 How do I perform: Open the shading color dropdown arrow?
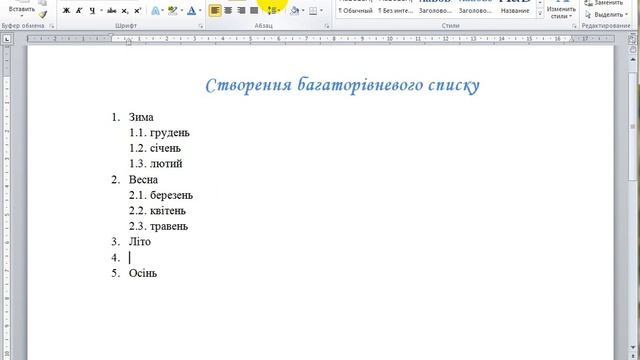pyautogui.click(x=303, y=11)
